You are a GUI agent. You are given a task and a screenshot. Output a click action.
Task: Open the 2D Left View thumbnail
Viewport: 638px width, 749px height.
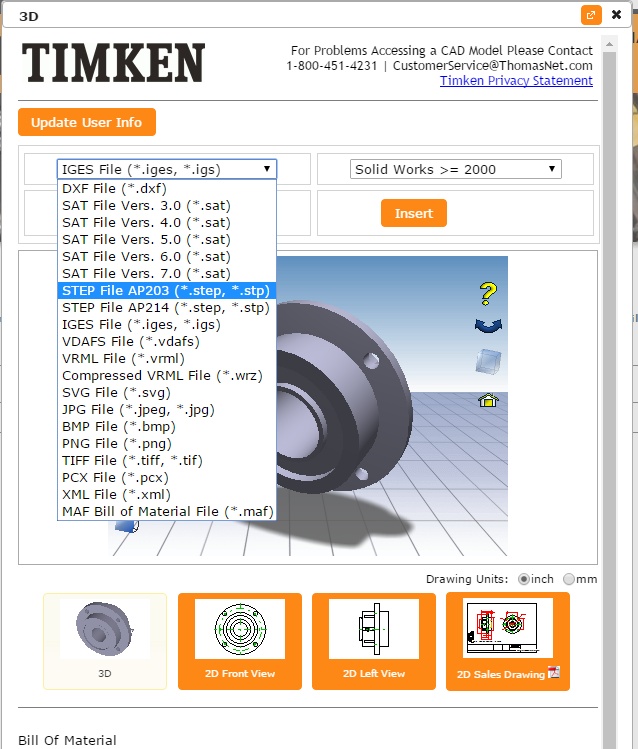(374, 642)
